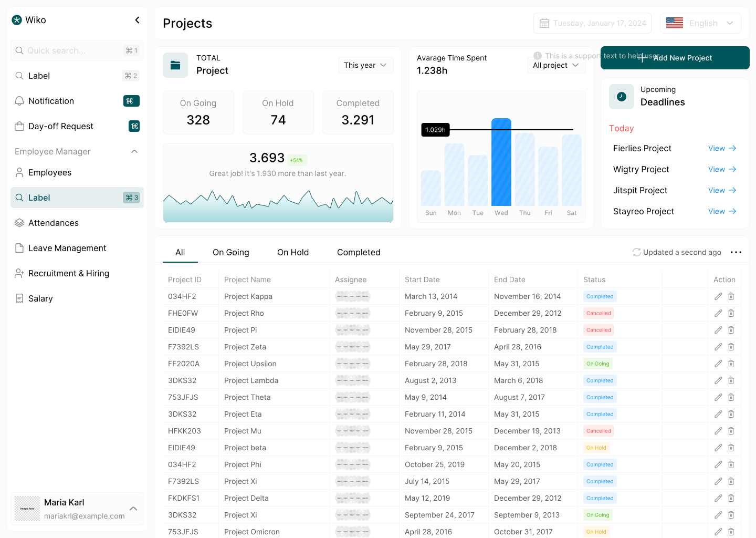View the Stayreo Project deadline
Screen dimensions: 756x538
click(722, 211)
